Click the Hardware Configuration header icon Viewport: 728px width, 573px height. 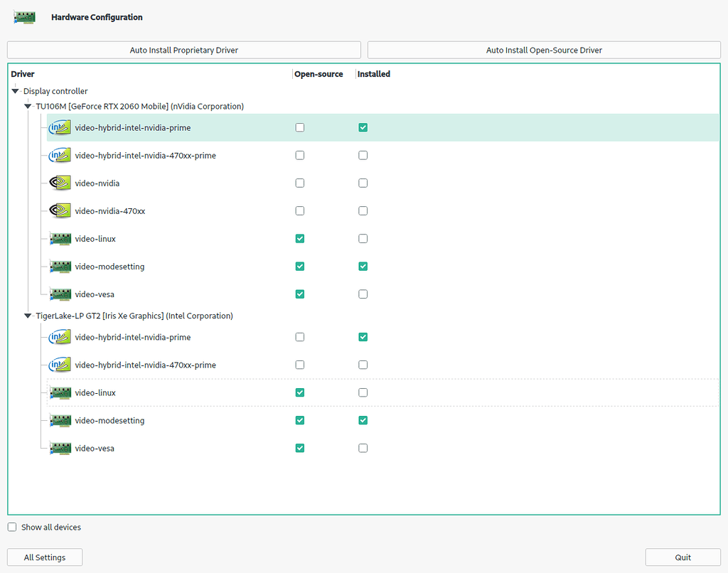(25, 16)
